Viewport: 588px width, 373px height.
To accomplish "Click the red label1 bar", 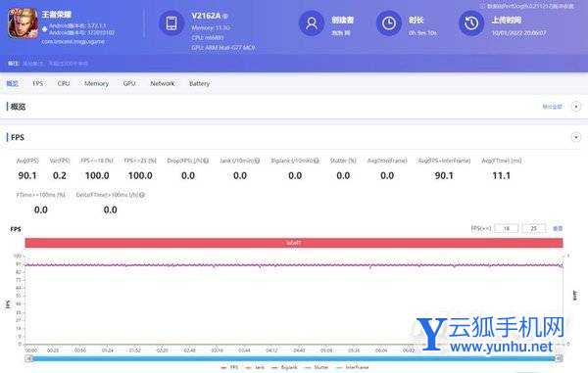I will pyautogui.click(x=294, y=243).
